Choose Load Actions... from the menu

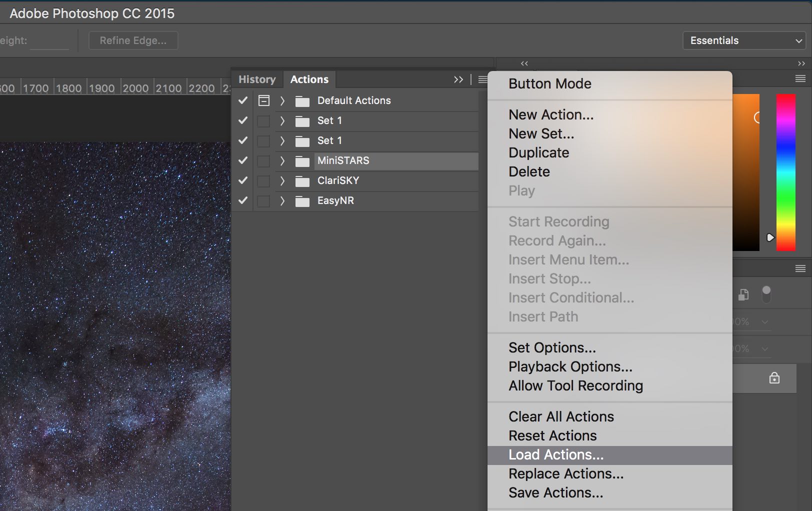tap(610, 455)
